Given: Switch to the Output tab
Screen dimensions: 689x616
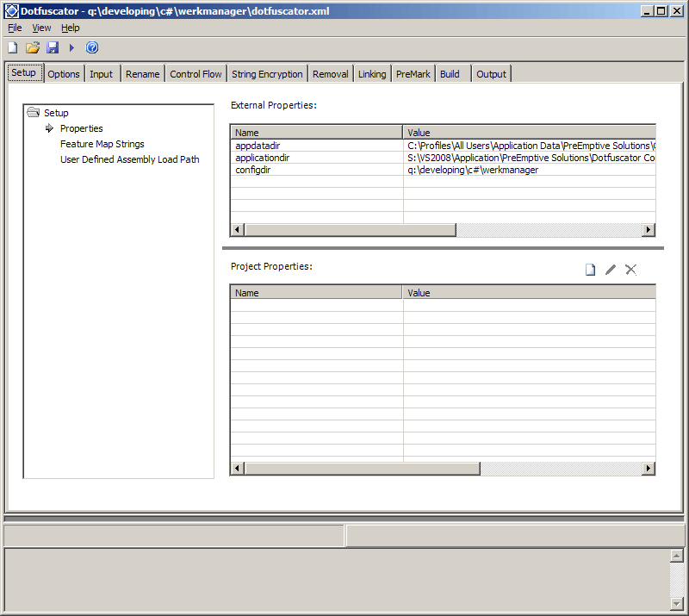Looking at the screenshot, I should point(491,74).
